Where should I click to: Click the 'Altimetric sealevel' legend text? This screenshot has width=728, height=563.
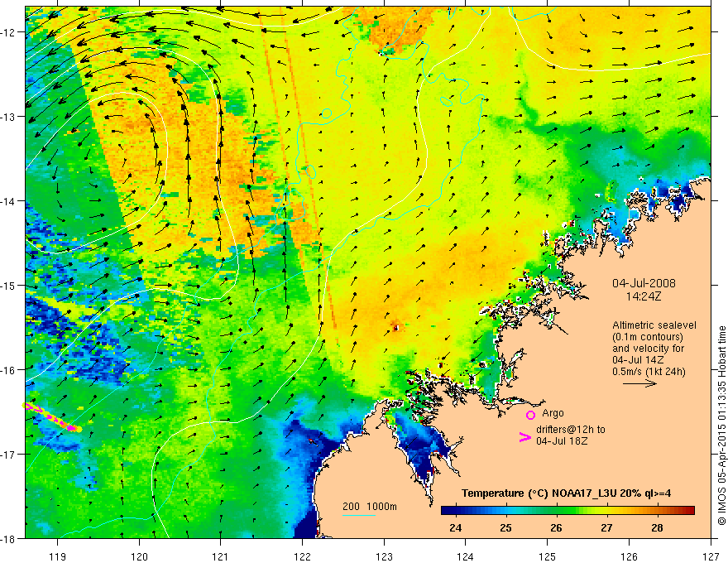[654, 325]
